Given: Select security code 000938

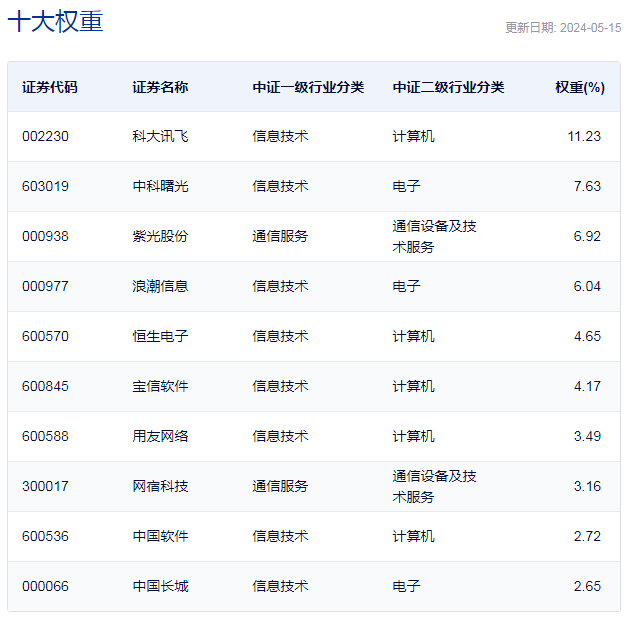Looking at the screenshot, I should pos(45,236).
